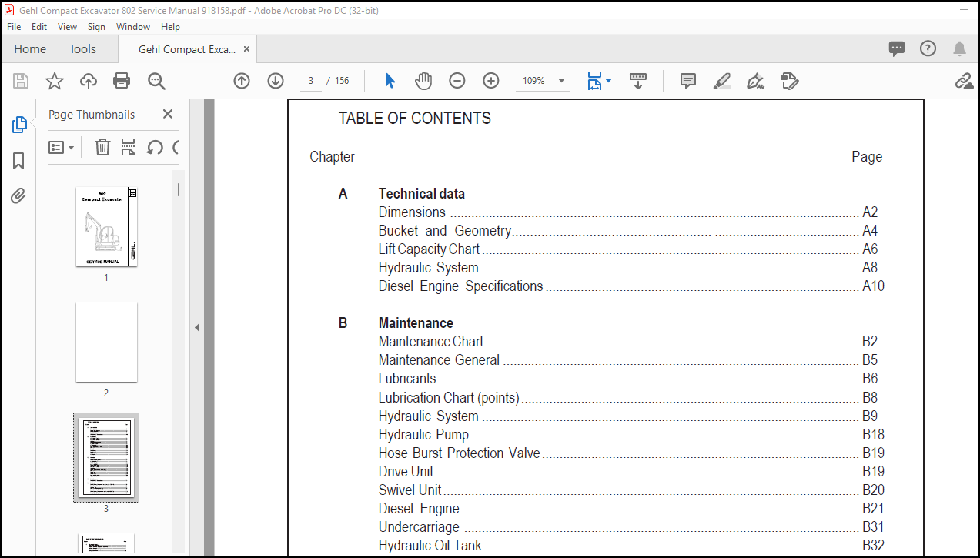Select page 3 contents thumbnail

pyautogui.click(x=106, y=457)
